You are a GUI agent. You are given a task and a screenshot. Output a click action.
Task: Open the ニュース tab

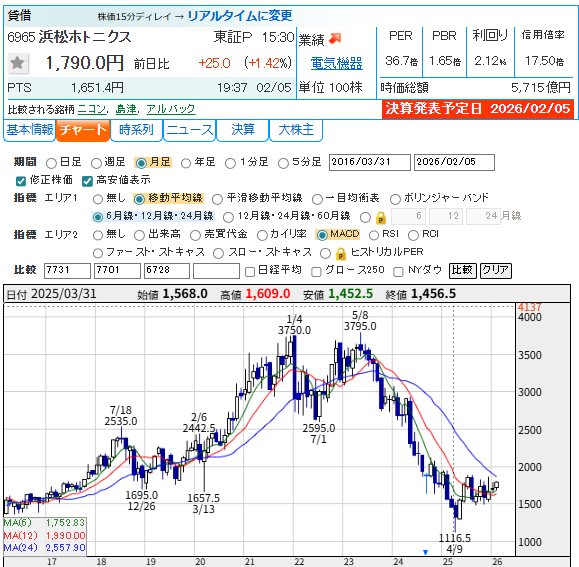(189, 130)
